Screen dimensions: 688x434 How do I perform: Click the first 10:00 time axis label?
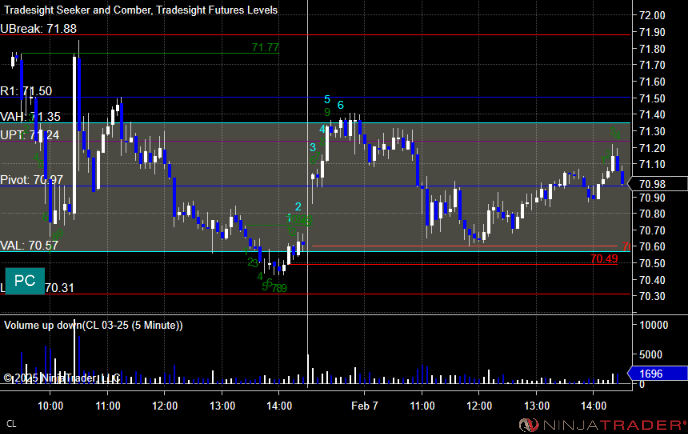[x=50, y=406]
